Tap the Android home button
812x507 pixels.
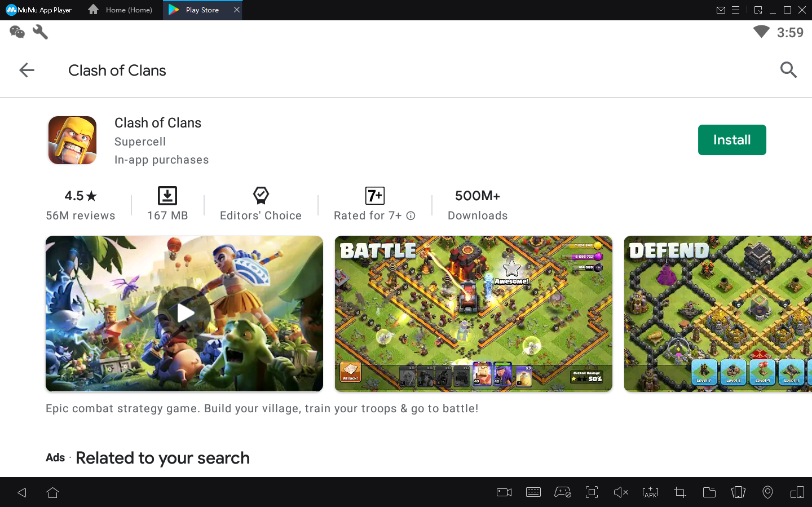coord(53,492)
